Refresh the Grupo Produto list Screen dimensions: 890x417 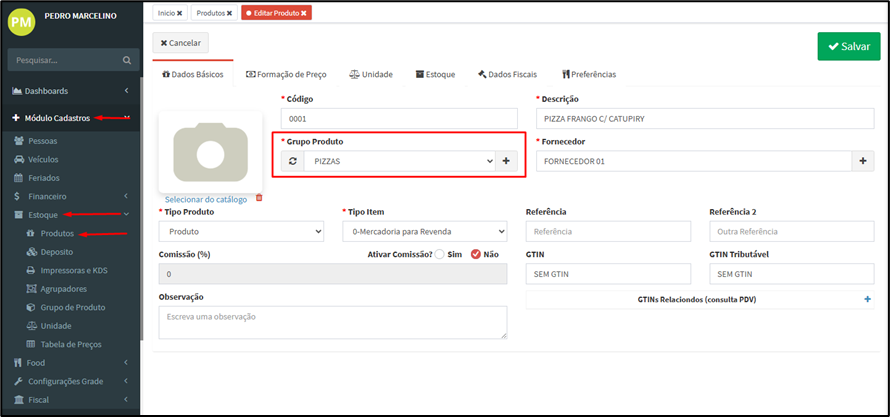click(292, 161)
